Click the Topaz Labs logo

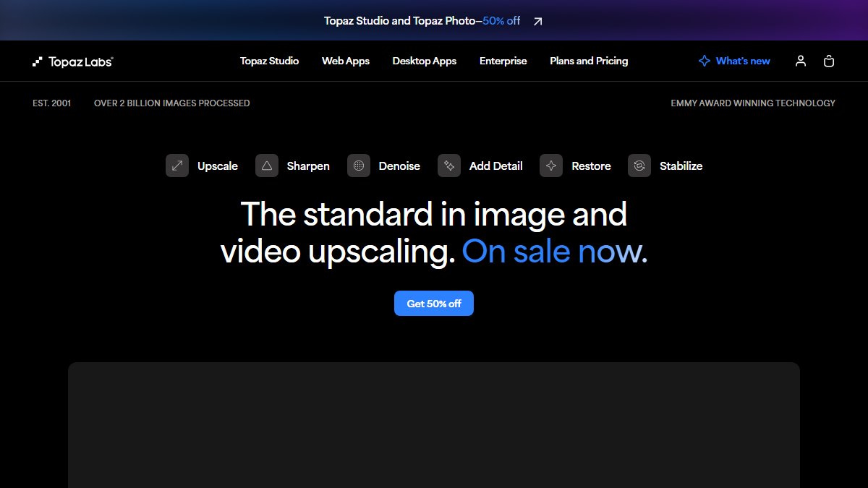[73, 61]
